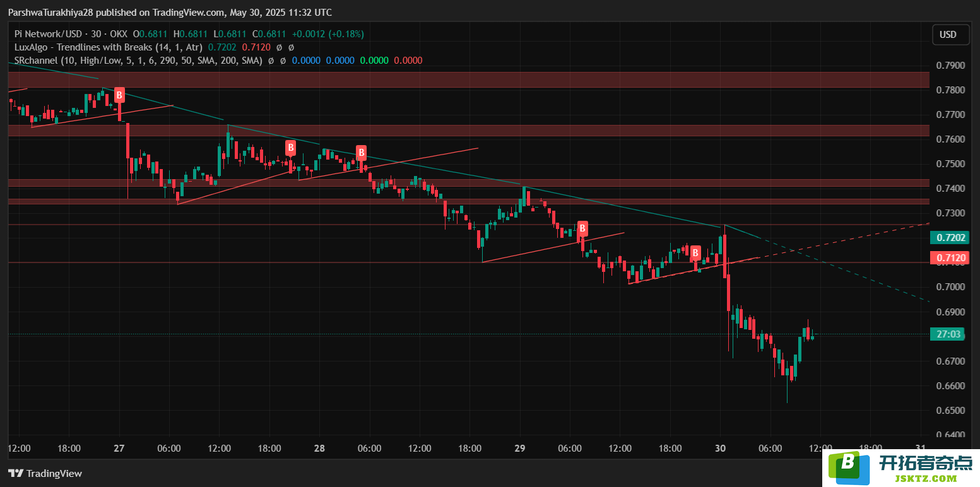980x487 pixels.
Task: Open the TradingView logo link
Action: click(45, 473)
